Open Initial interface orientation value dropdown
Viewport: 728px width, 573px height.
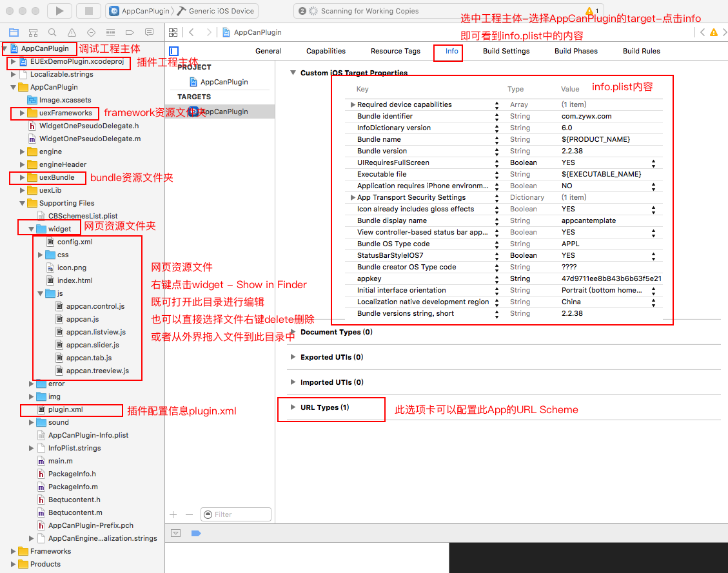[x=653, y=291]
